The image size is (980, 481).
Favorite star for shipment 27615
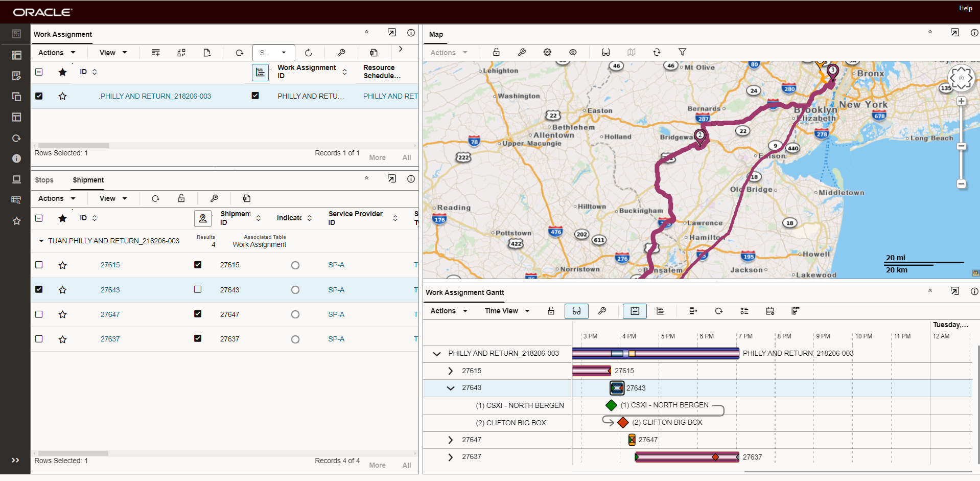coord(62,265)
